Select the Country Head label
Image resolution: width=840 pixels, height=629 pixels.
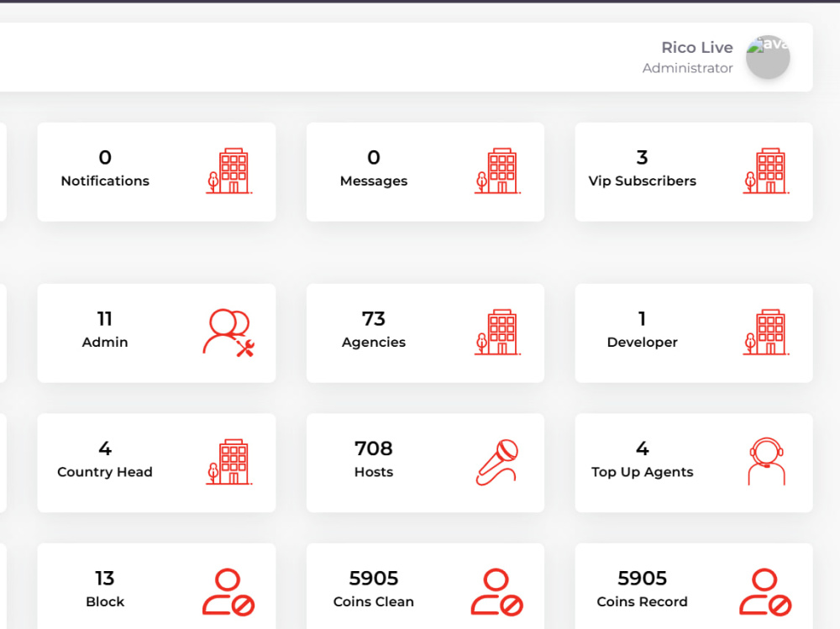[105, 472]
